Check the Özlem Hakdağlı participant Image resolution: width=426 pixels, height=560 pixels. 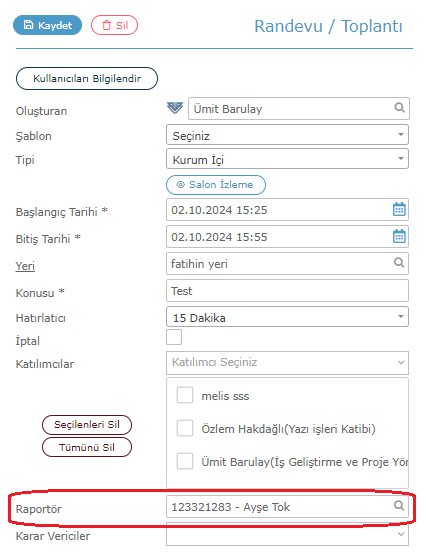(185, 428)
